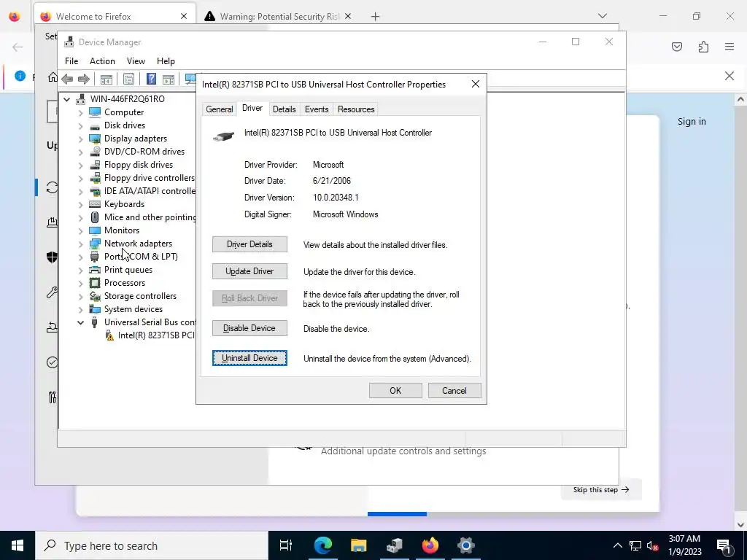747x560 pixels.
Task: Click Skip this step link in Firefox
Action: [x=601, y=489]
